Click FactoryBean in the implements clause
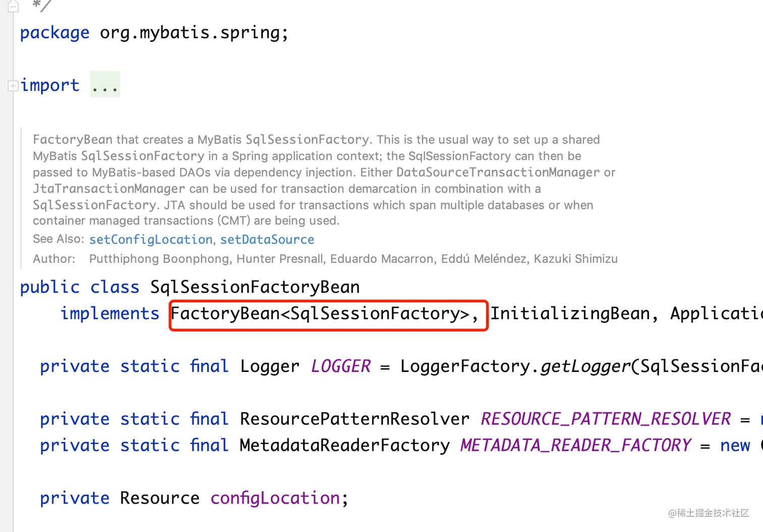Screen dimensions: 763x532 tap(225, 314)
